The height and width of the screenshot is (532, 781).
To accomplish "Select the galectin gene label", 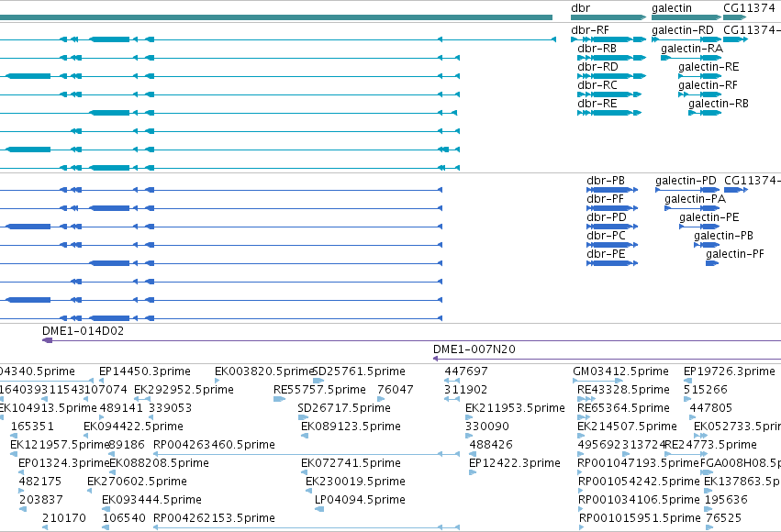I will point(672,8).
